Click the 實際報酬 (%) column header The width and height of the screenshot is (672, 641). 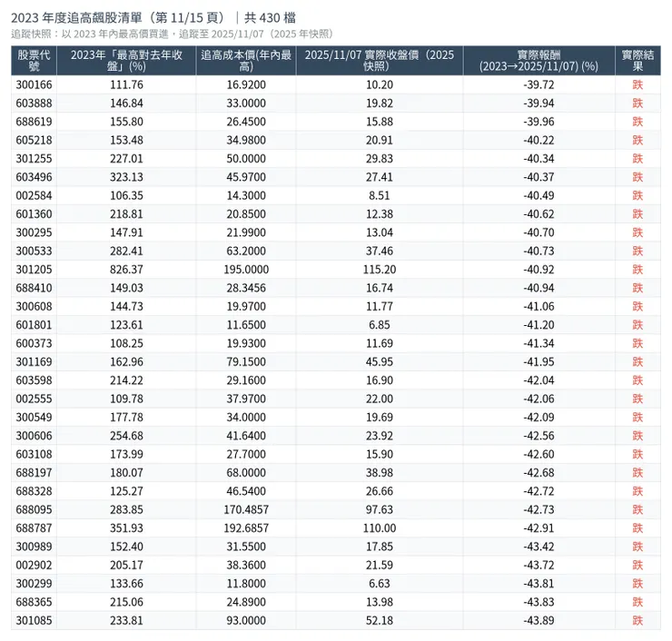pyautogui.click(x=539, y=61)
